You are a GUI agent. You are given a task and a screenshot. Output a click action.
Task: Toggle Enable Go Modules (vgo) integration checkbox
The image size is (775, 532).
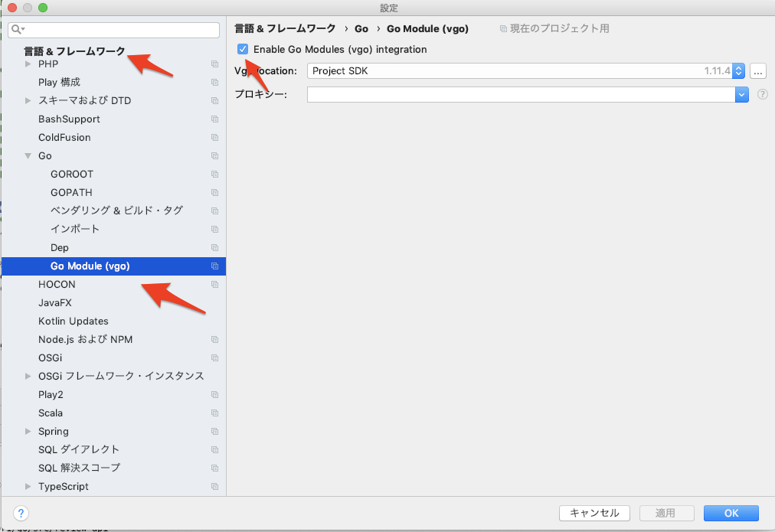point(243,49)
